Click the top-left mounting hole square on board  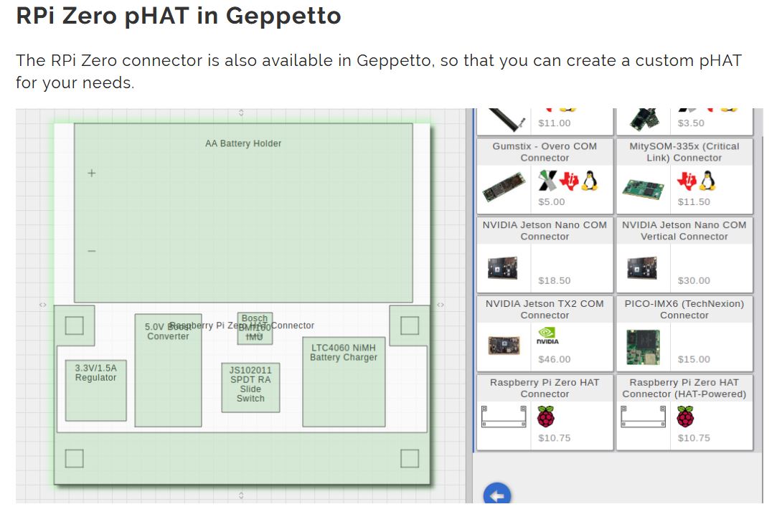(75, 326)
